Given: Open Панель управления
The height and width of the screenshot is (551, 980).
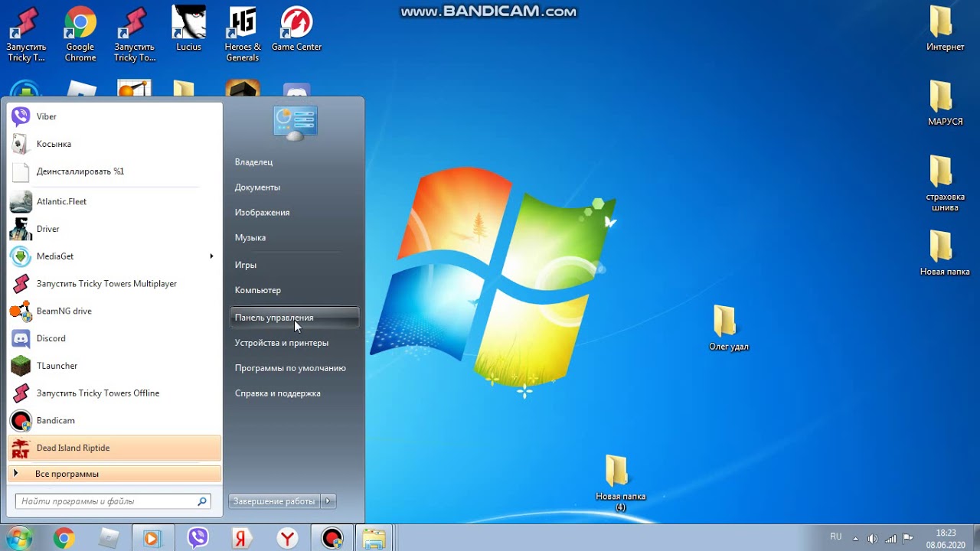Looking at the screenshot, I should pos(295,318).
